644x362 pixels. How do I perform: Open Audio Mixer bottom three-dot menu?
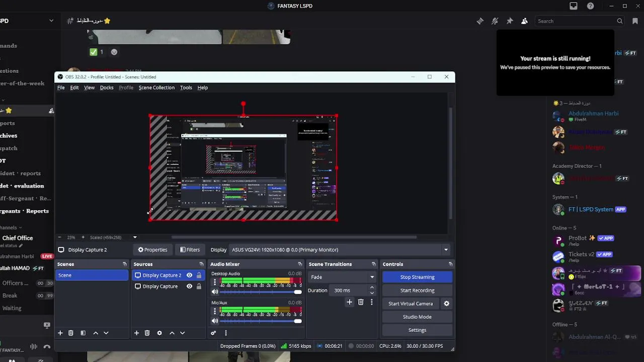click(226, 333)
